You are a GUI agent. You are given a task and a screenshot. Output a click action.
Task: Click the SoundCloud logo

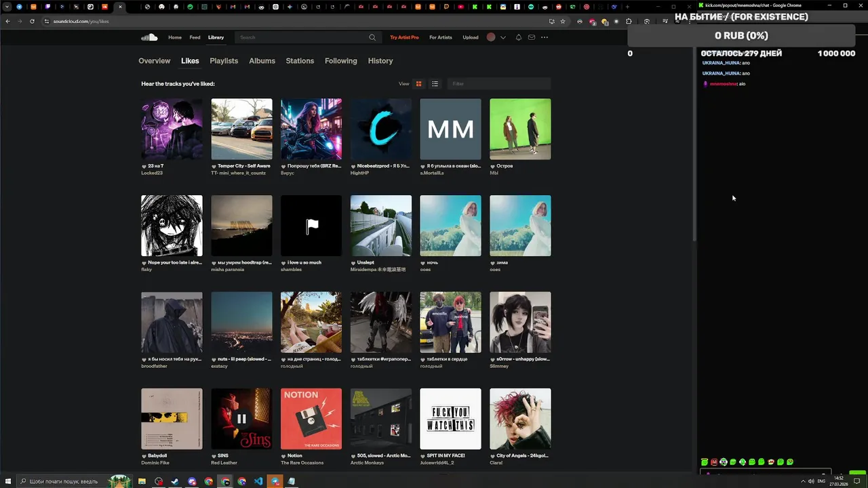(149, 37)
